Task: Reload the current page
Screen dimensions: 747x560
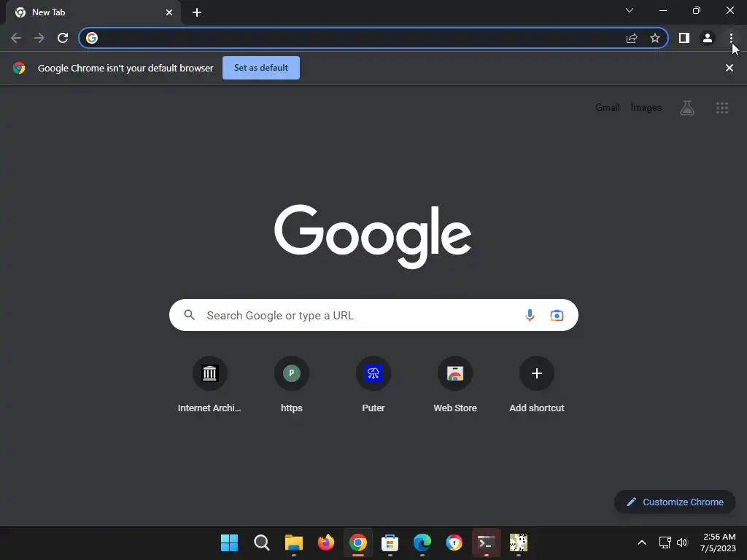Action: (63, 38)
